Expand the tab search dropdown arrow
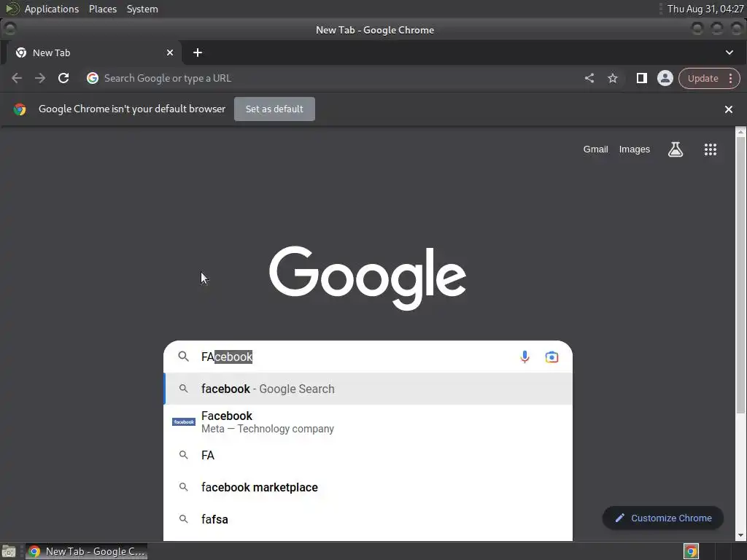747x560 pixels. tap(729, 52)
